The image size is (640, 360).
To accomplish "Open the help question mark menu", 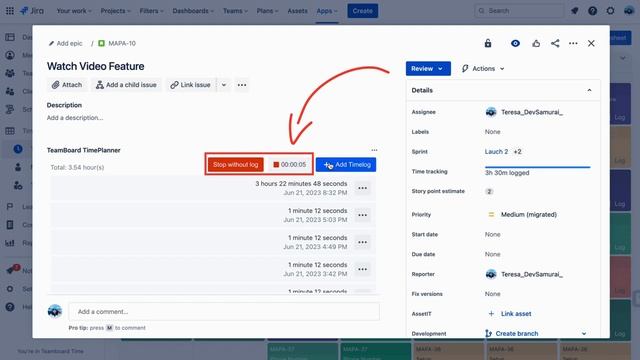I will (x=593, y=11).
